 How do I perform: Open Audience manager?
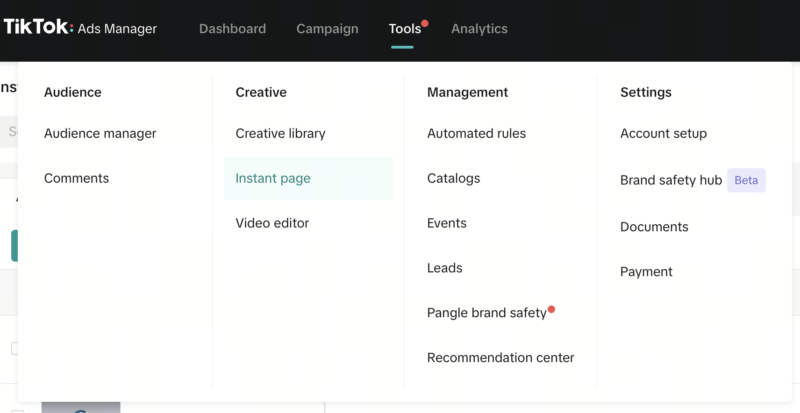100,133
